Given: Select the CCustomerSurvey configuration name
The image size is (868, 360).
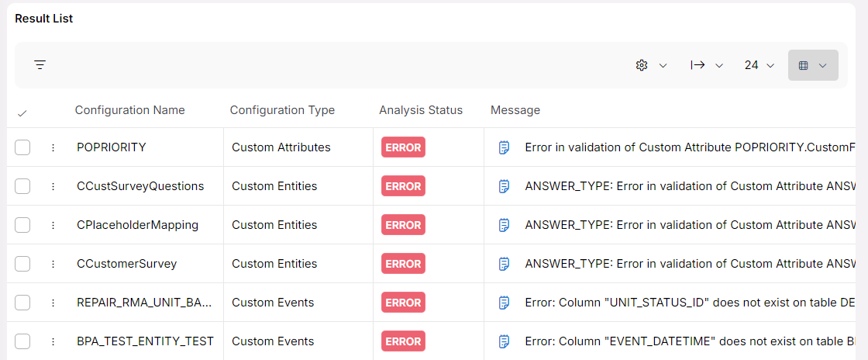Looking at the screenshot, I should coord(127,264).
